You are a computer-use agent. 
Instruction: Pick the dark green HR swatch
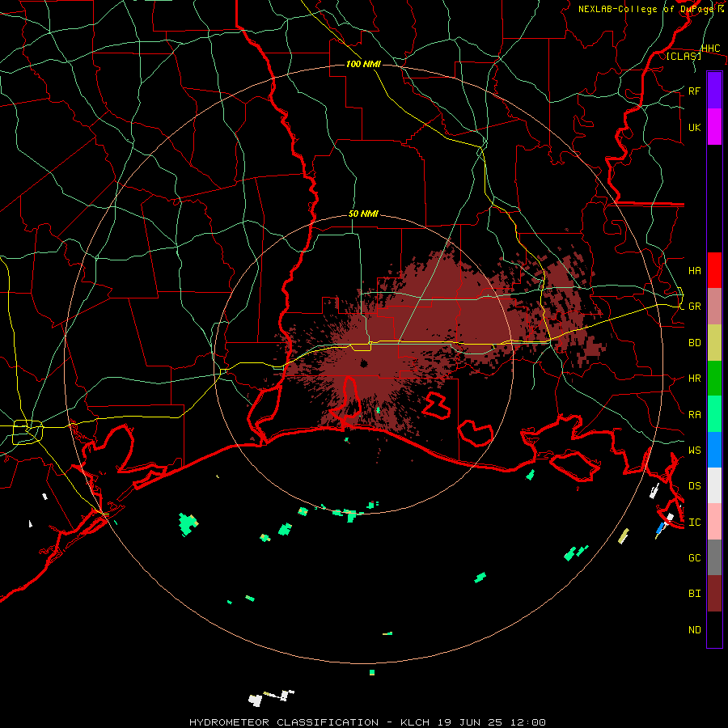(x=714, y=378)
